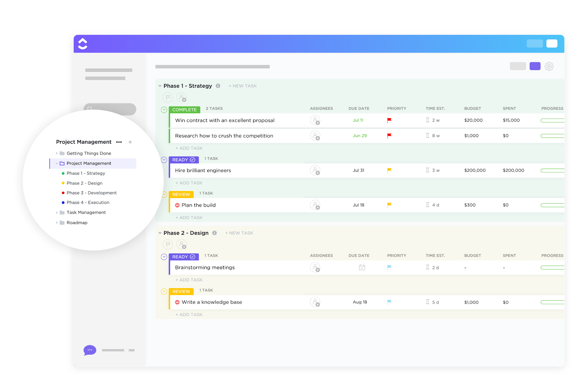The height and width of the screenshot is (392, 587).
Task: Click the blocked status icon on 'Plan the build'
Action: point(178,205)
